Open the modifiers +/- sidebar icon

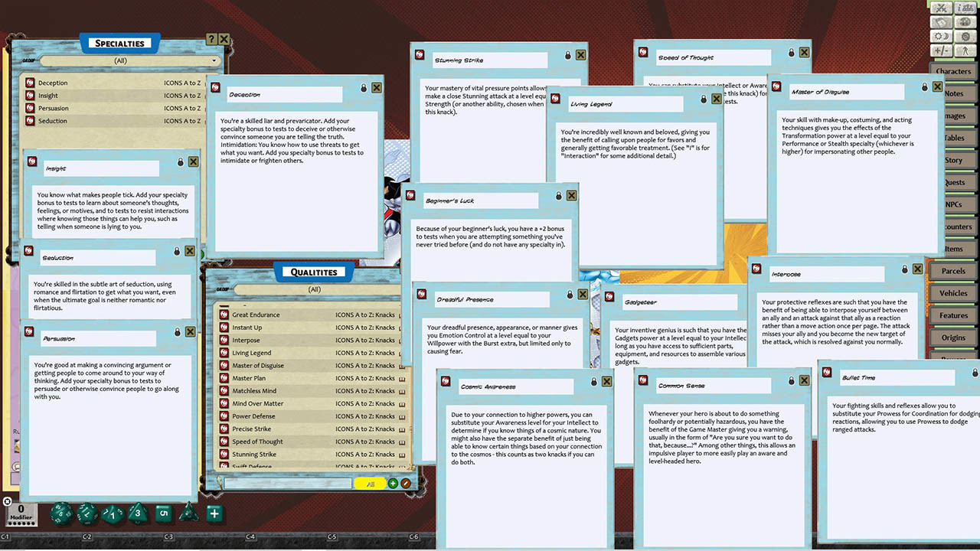point(942,51)
